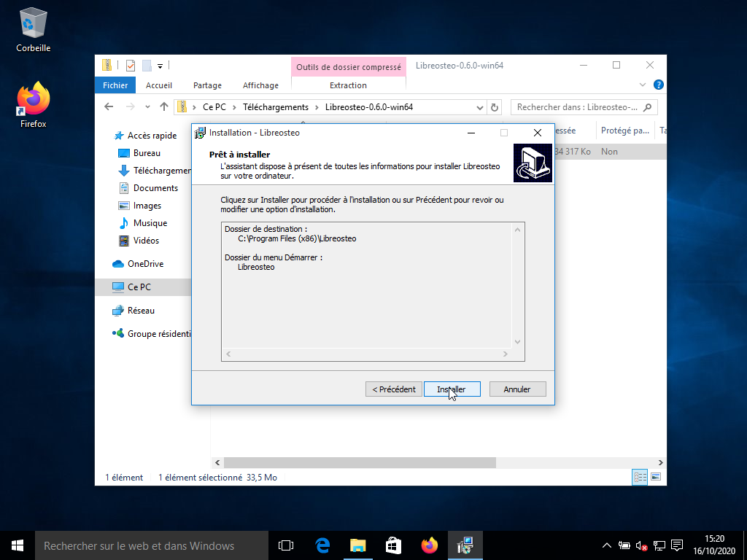Image resolution: width=747 pixels, height=560 pixels.
Task: Open the Quick Access Toolbar customize dropdown
Action: coord(160,66)
